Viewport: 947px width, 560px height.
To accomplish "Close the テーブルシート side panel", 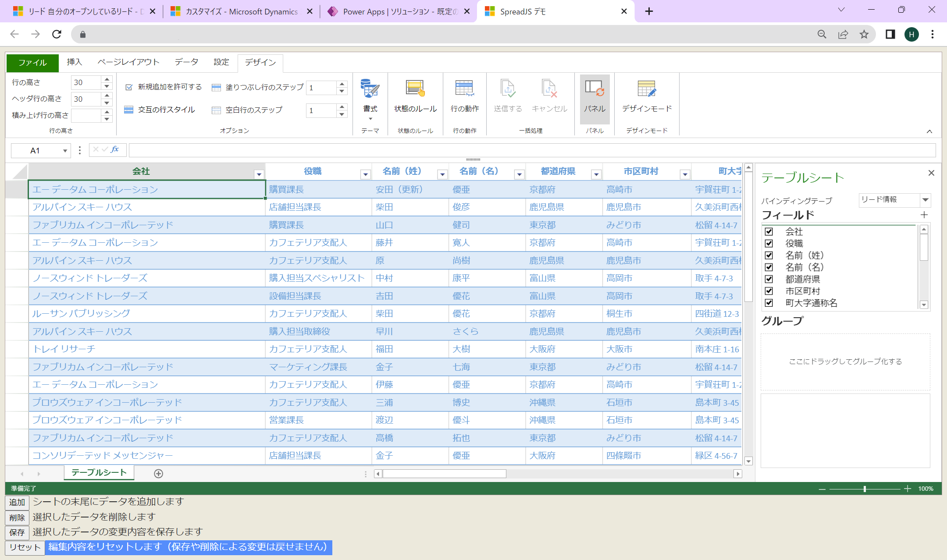I will (932, 173).
